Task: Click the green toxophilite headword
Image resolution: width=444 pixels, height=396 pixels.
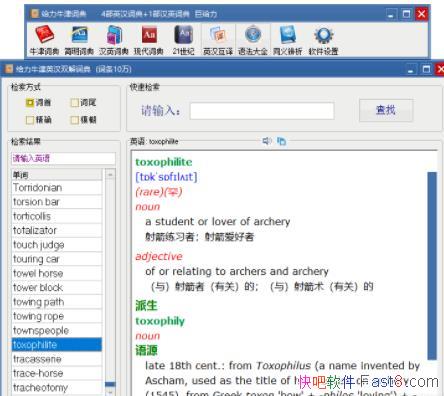Action: click(x=164, y=162)
